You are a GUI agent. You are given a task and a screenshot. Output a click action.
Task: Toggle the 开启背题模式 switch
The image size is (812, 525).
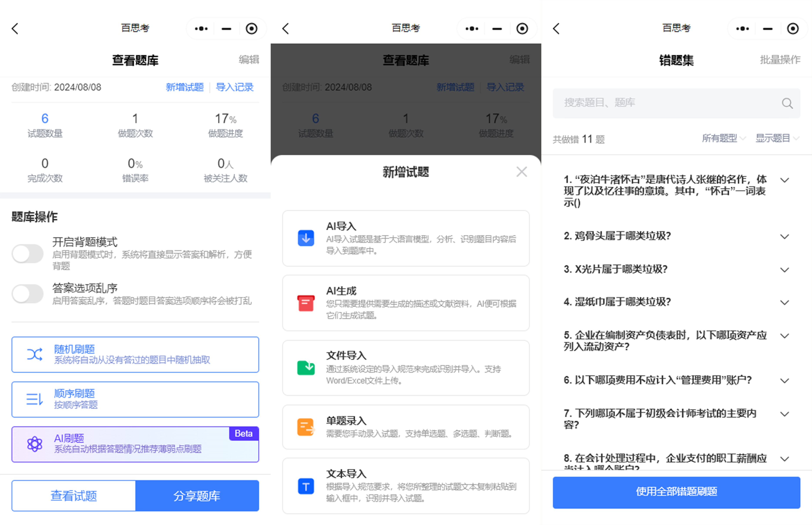click(x=28, y=254)
